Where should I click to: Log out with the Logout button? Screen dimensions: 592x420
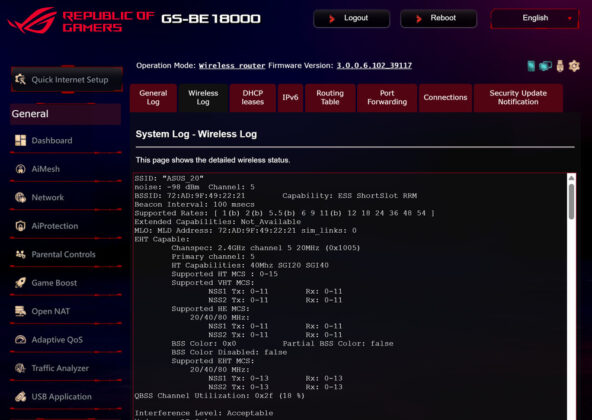pos(352,18)
